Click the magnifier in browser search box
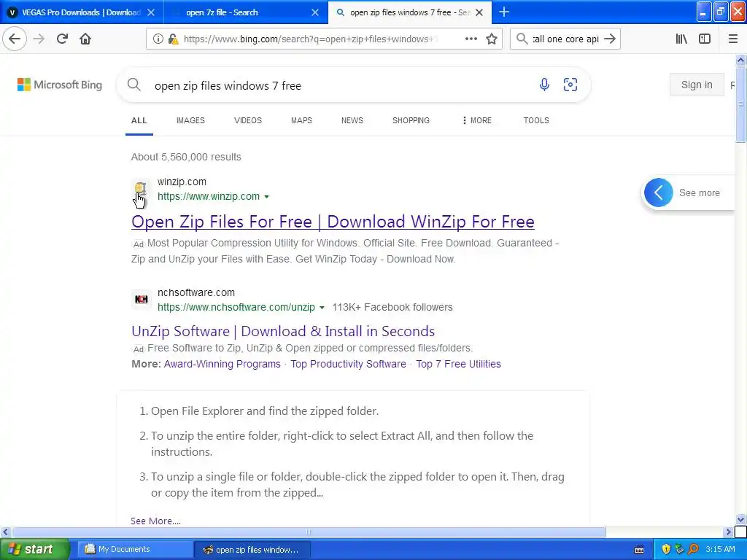Image resolution: width=747 pixels, height=560 pixels. pyautogui.click(x=522, y=39)
